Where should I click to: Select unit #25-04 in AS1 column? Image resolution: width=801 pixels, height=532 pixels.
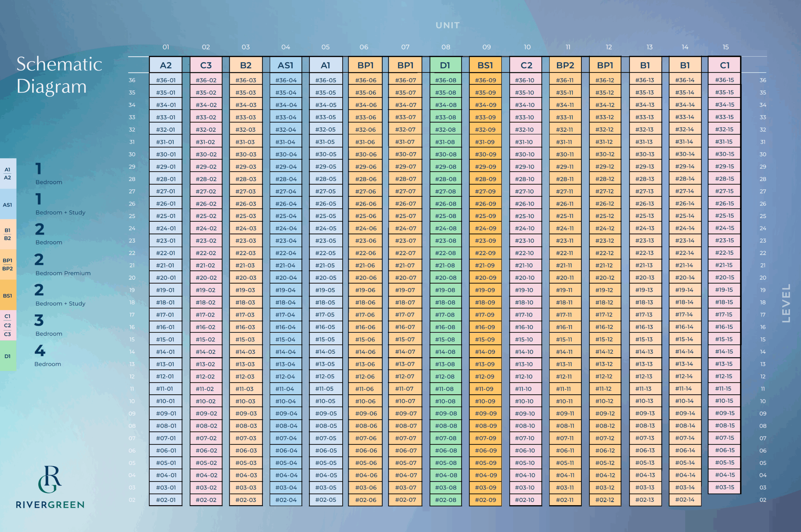pos(286,216)
